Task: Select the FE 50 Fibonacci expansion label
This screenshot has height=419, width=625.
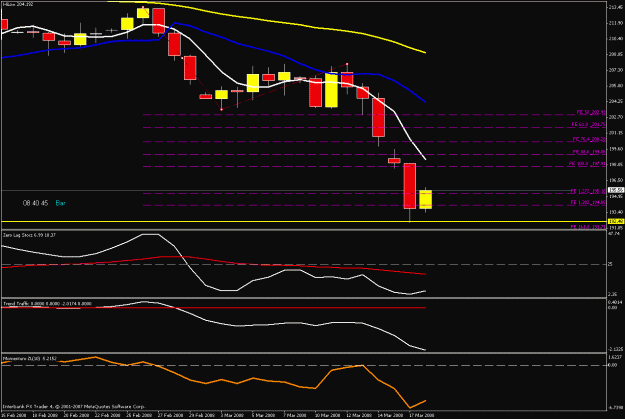Action: click(x=591, y=112)
